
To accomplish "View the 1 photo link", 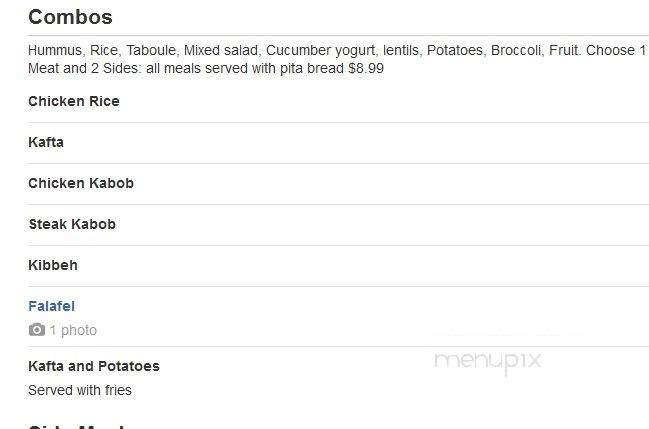I will coord(73,330).
